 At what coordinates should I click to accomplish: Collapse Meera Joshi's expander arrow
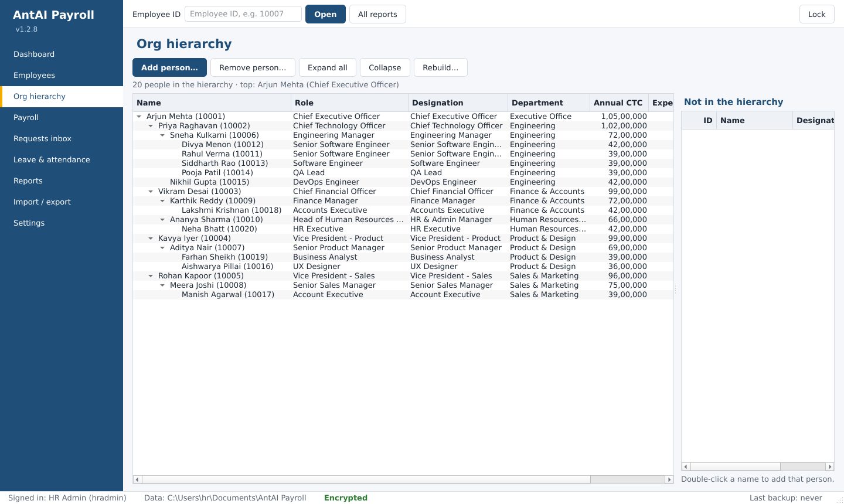tap(162, 285)
